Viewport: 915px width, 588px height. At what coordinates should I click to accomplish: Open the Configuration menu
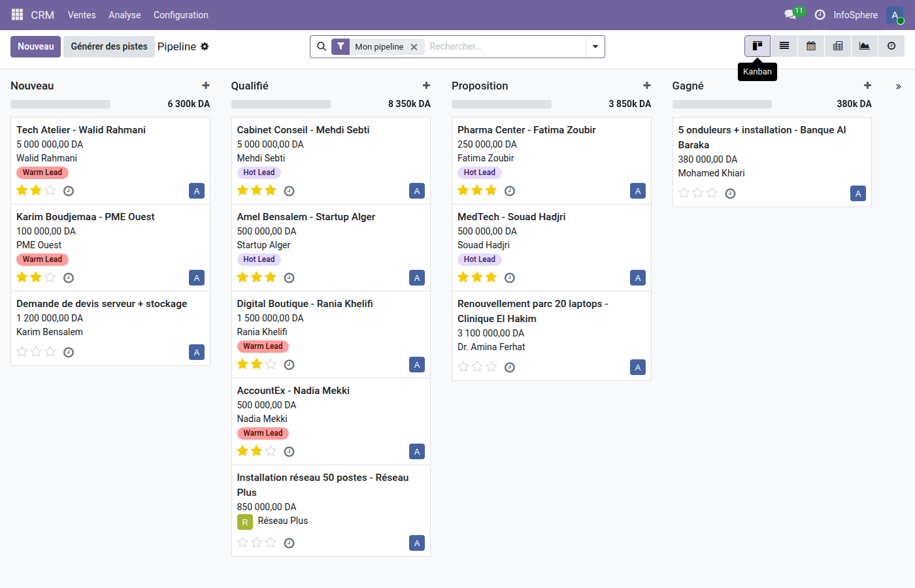[180, 14]
